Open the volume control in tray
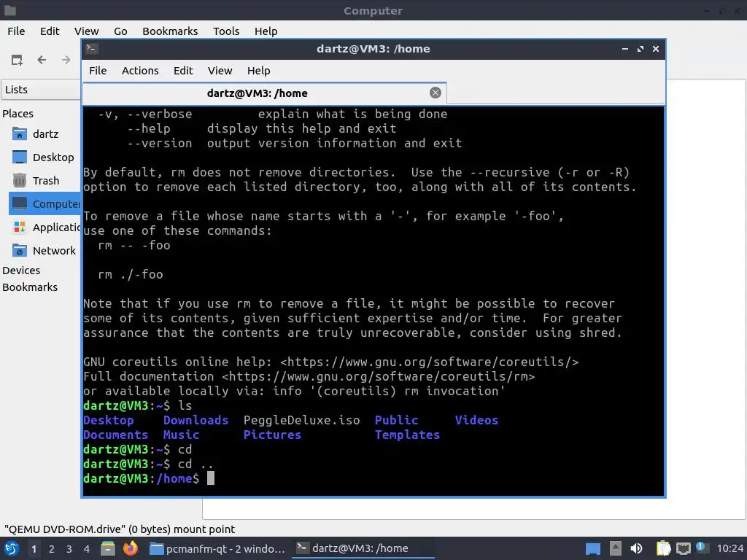Image resolution: width=747 pixels, height=560 pixels. (636, 548)
